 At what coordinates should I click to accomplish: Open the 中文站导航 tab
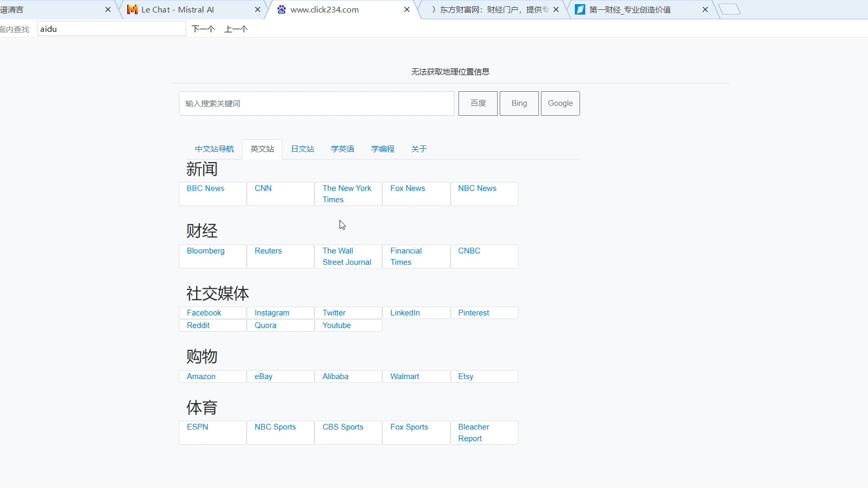click(214, 149)
